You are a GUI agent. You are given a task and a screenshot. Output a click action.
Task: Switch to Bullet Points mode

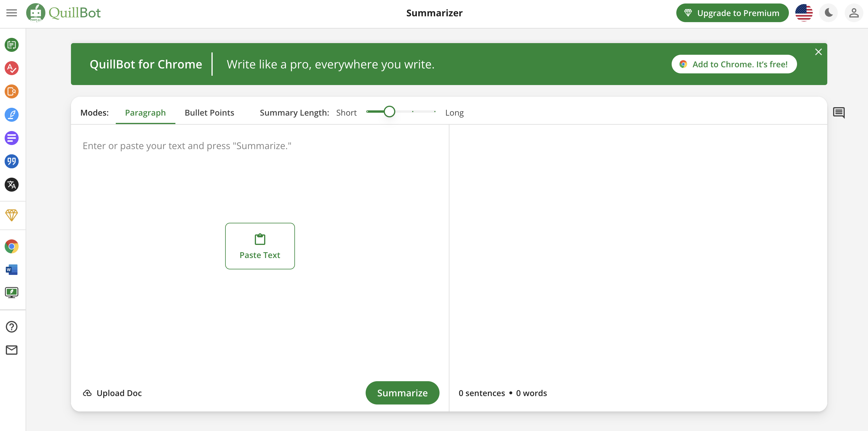209,113
